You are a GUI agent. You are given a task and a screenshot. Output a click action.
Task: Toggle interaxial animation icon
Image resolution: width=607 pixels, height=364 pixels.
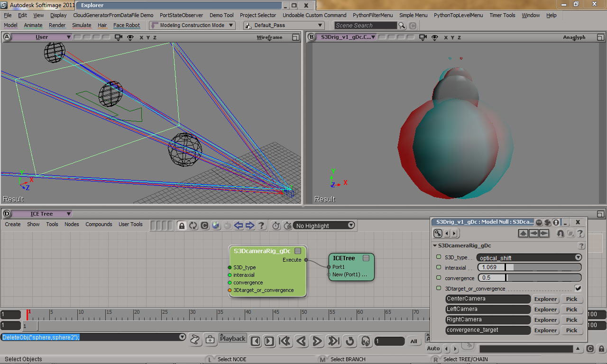click(439, 267)
